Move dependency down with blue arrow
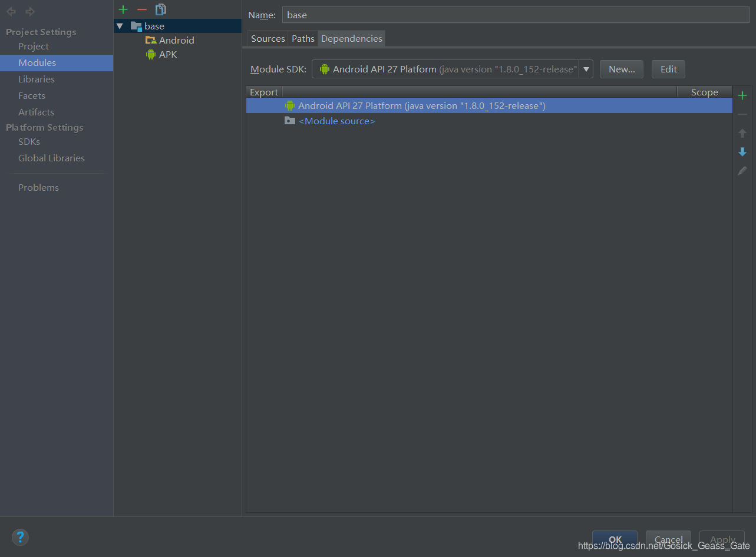This screenshot has width=756, height=557. click(742, 152)
